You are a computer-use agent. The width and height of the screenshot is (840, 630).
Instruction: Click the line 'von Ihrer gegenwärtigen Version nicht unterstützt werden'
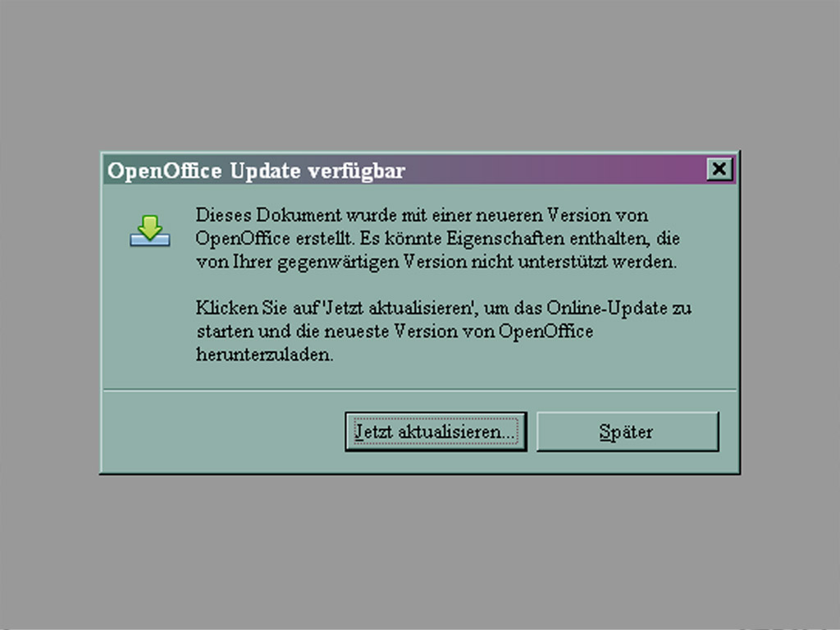coord(436,262)
